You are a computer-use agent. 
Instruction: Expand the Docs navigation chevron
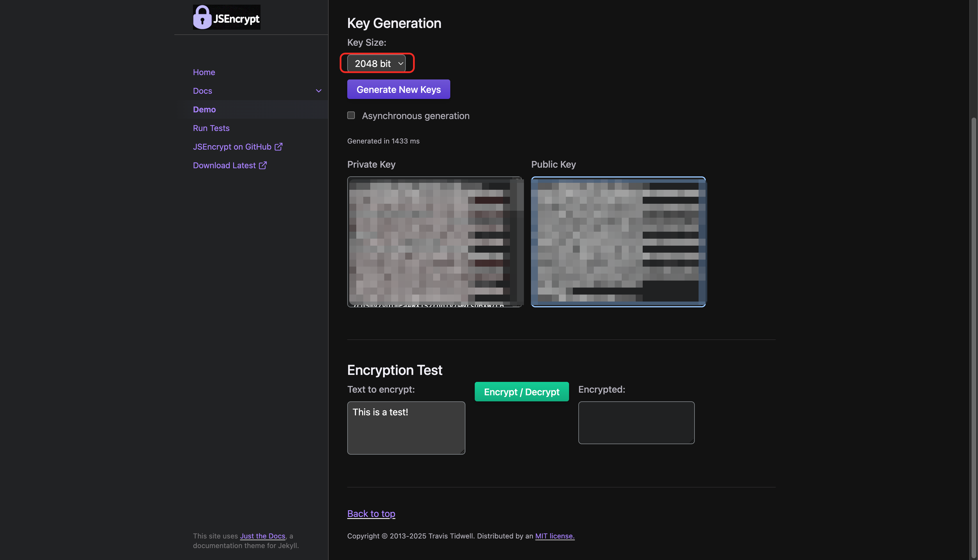point(318,91)
